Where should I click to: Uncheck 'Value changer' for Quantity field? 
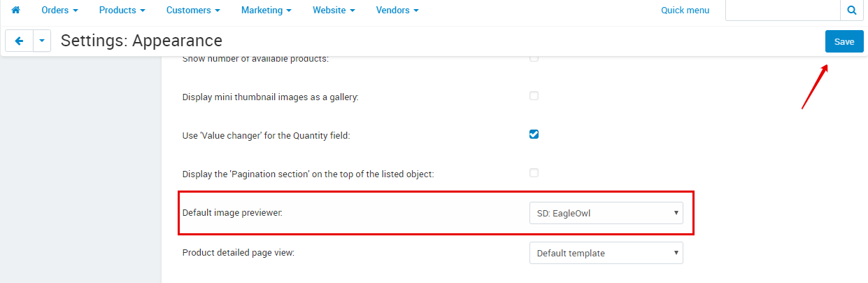pyautogui.click(x=534, y=134)
